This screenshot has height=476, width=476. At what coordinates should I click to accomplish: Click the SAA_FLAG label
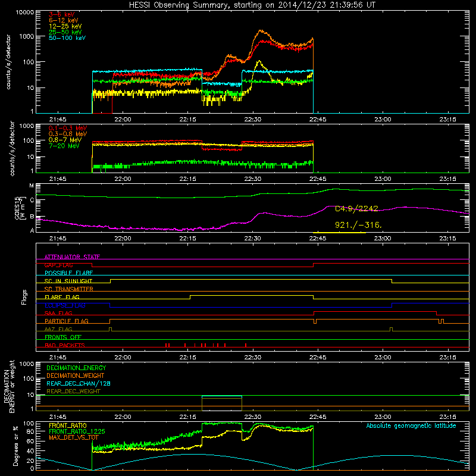(x=58, y=313)
